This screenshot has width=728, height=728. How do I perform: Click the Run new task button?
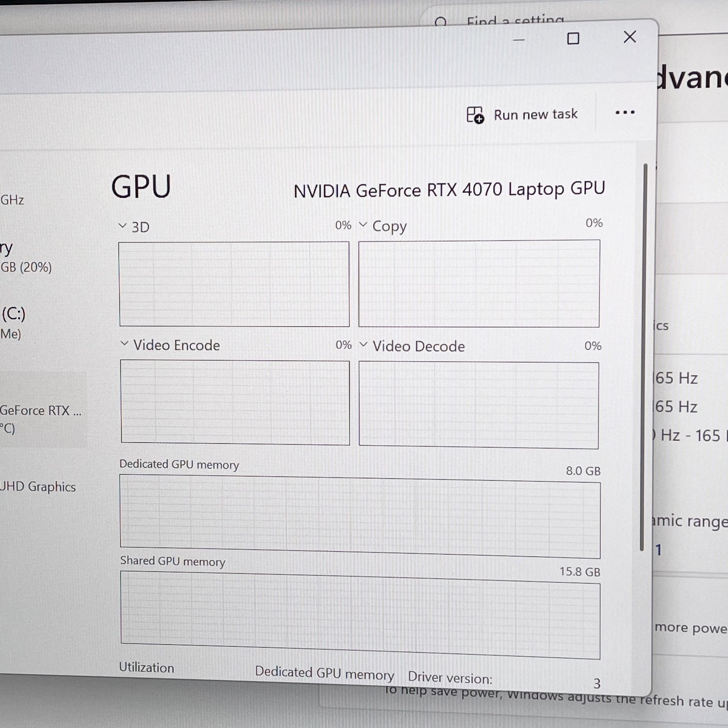(x=523, y=115)
